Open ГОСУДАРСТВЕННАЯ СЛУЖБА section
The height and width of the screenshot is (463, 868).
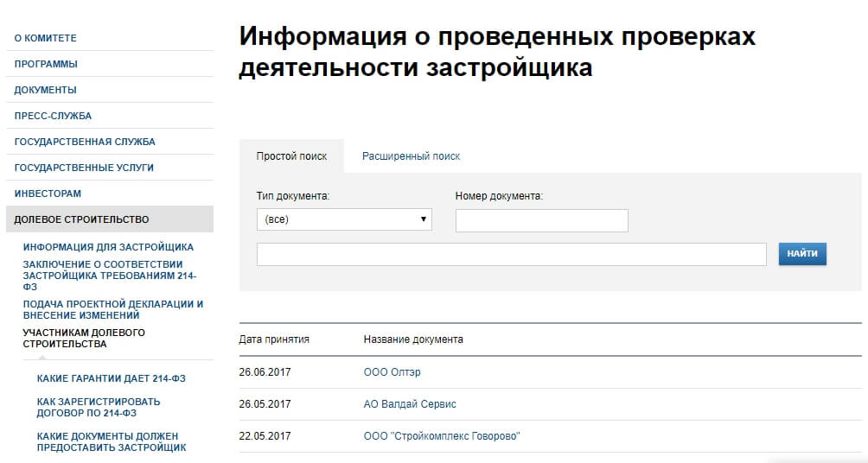pyautogui.click(x=85, y=143)
